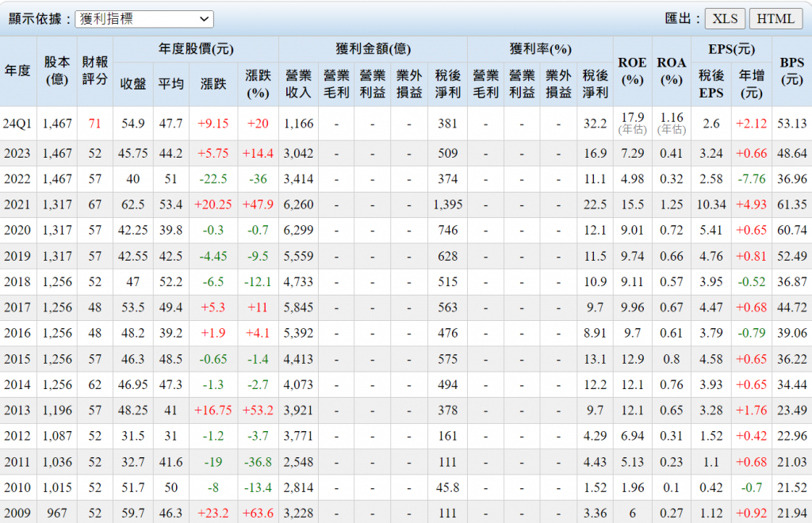The image size is (812, 523).
Task: Click the 財報評分 value 71 in red
Action: coord(95,124)
